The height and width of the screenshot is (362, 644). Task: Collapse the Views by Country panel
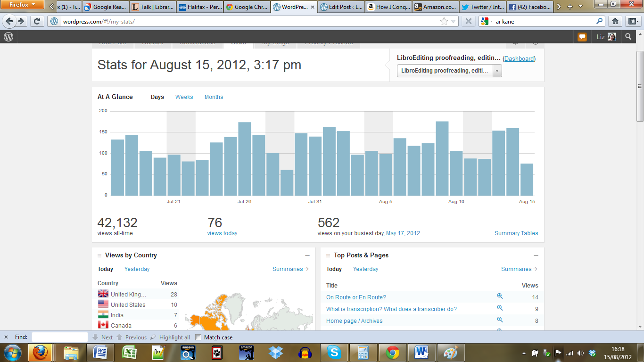coord(307,255)
